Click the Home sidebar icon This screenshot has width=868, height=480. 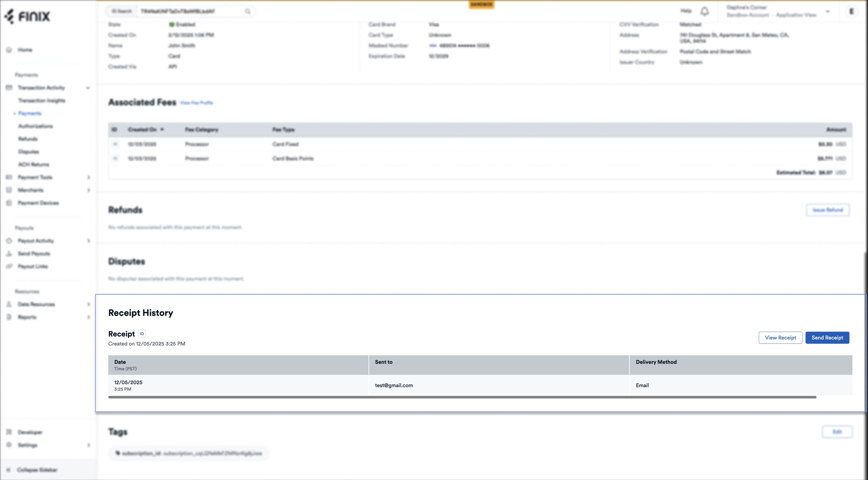(9, 50)
